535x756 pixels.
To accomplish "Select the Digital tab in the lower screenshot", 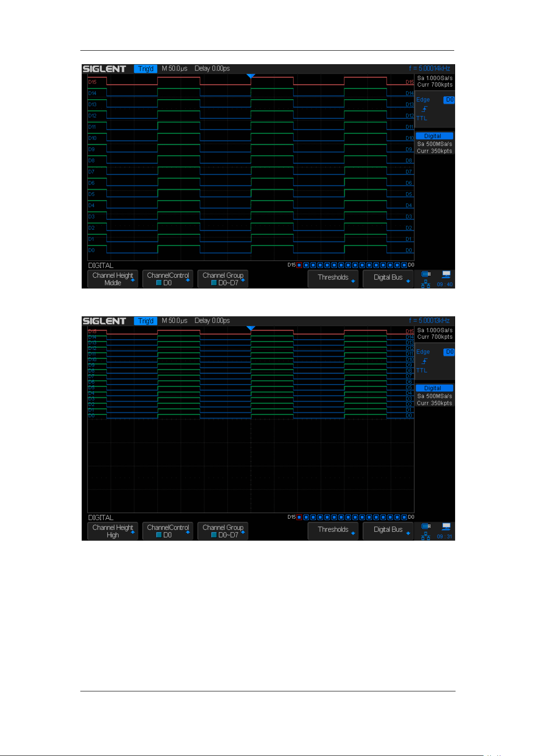I will 434,388.
